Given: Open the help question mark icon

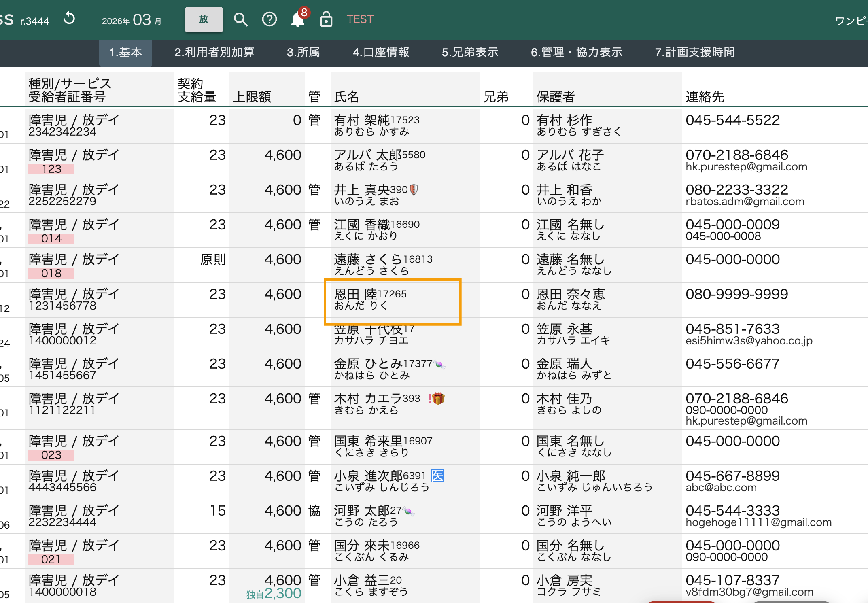Looking at the screenshot, I should pos(269,19).
